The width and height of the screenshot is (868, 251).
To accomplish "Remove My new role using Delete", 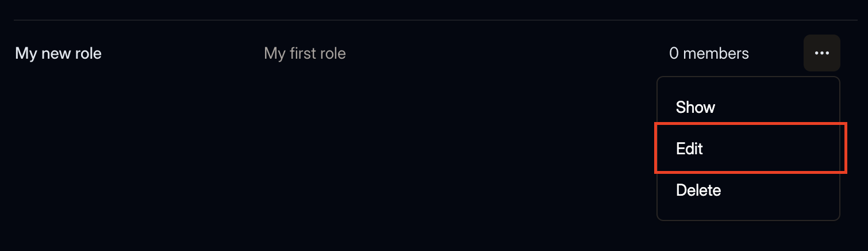I will coord(698,191).
